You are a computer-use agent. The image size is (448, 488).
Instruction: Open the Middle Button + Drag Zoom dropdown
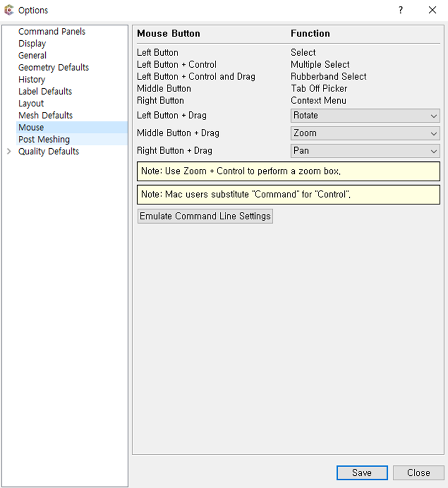(365, 133)
